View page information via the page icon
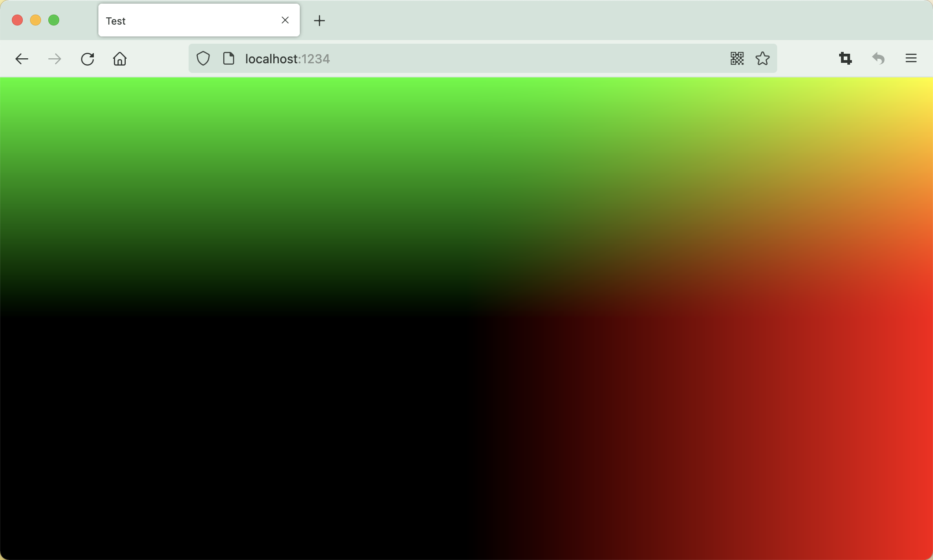 click(x=228, y=58)
